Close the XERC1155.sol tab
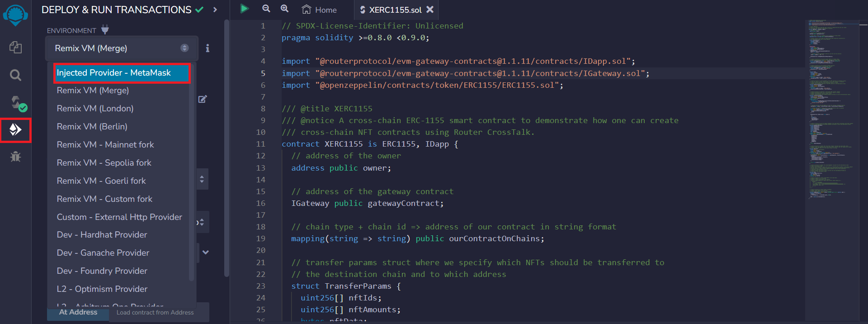Screen dimensions: 868x324 (x=430, y=10)
